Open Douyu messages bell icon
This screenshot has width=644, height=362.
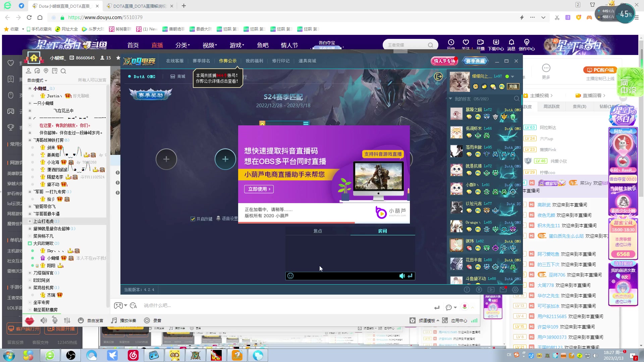pyautogui.click(x=511, y=43)
